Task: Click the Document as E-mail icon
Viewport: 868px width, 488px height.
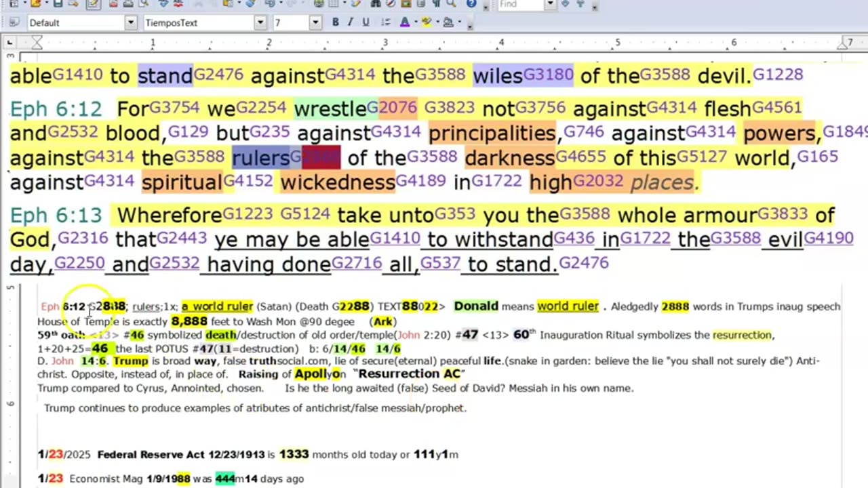Action: [x=73, y=3]
